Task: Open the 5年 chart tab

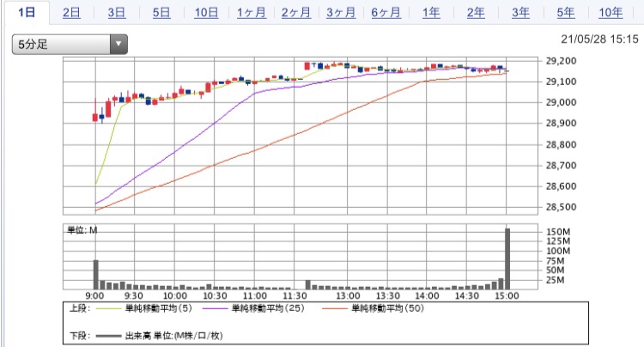Action: click(566, 13)
